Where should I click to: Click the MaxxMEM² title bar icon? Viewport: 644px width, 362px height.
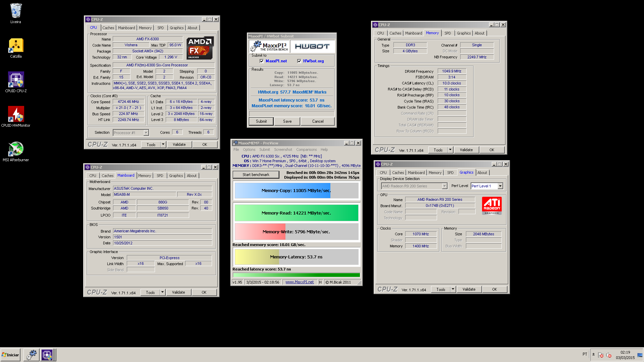(235, 143)
